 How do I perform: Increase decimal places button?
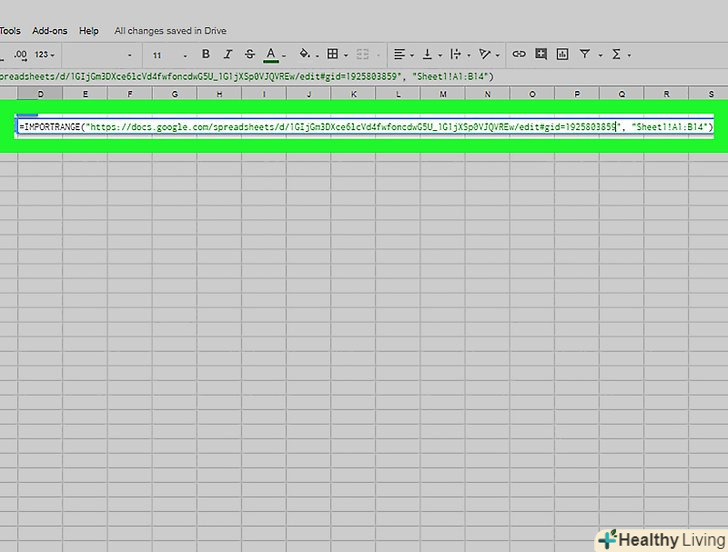(x=20, y=55)
